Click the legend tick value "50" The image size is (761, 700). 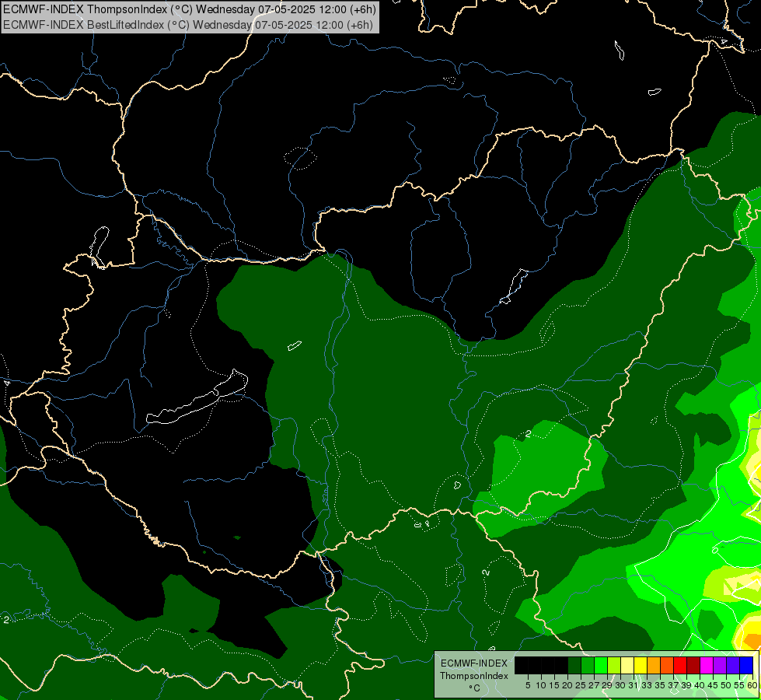pos(727,685)
